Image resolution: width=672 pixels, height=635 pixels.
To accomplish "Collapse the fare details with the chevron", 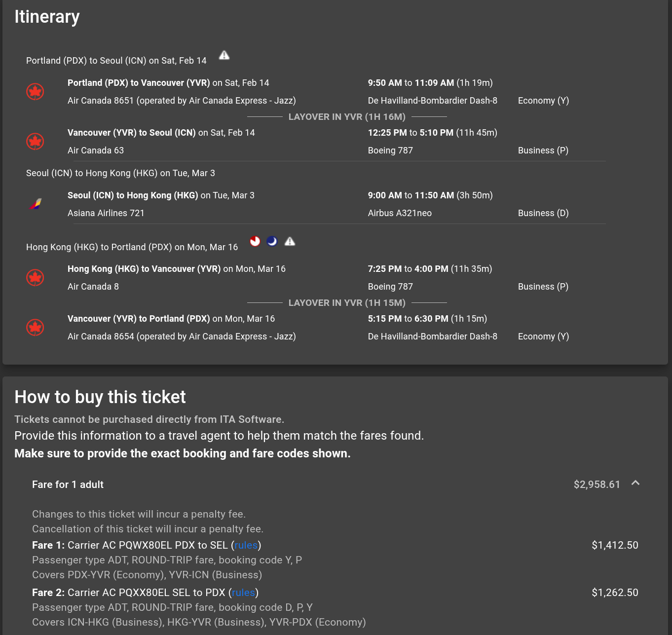I will 635,484.
